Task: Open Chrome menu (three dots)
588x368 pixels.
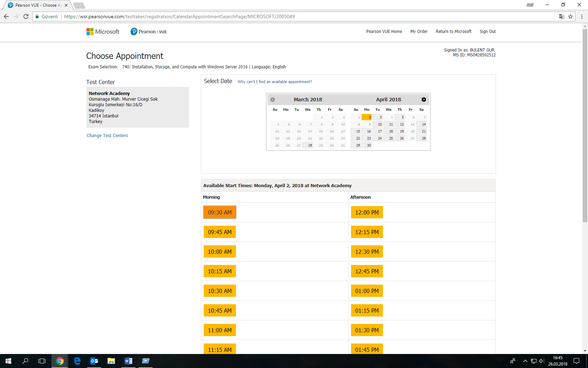Action: tap(582, 16)
